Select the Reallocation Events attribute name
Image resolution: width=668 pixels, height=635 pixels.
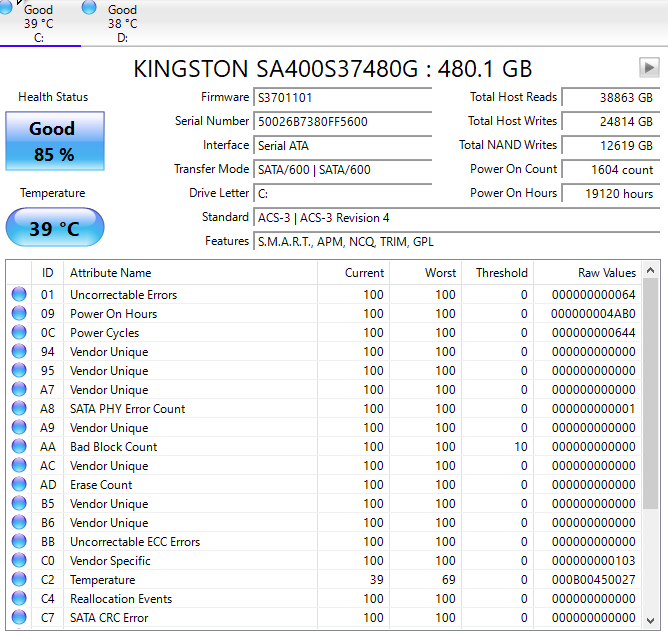coord(121,599)
